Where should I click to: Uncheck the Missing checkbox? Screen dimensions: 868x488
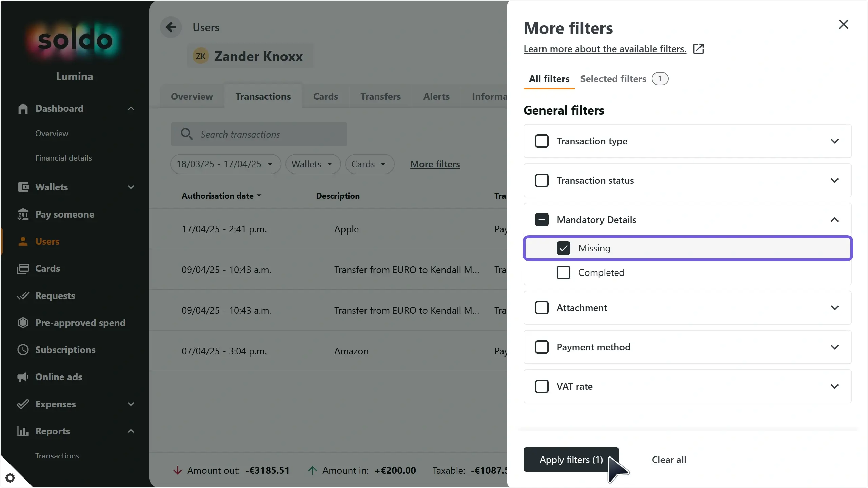point(564,248)
